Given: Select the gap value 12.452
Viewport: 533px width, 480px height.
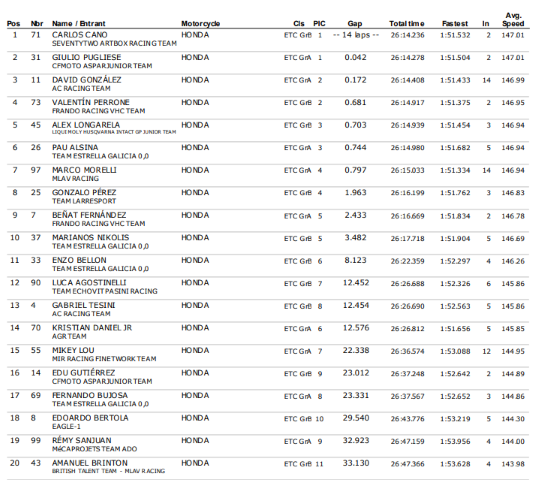Looking at the screenshot, I should click(356, 282).
